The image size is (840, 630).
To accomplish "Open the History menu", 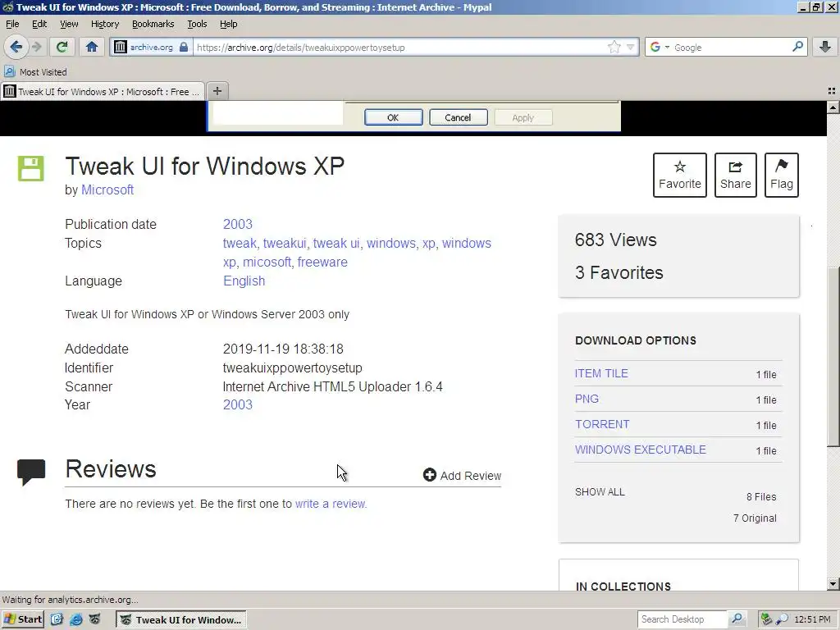I will [x=104, y=24].
